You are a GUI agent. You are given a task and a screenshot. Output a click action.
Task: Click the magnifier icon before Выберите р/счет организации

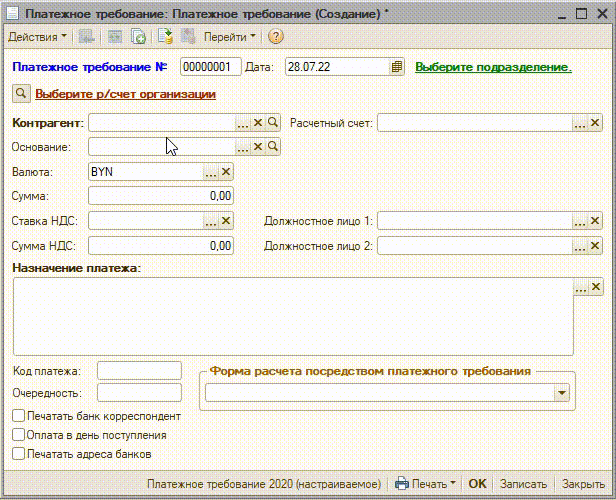pyautogui.click(x=21, y=94)
